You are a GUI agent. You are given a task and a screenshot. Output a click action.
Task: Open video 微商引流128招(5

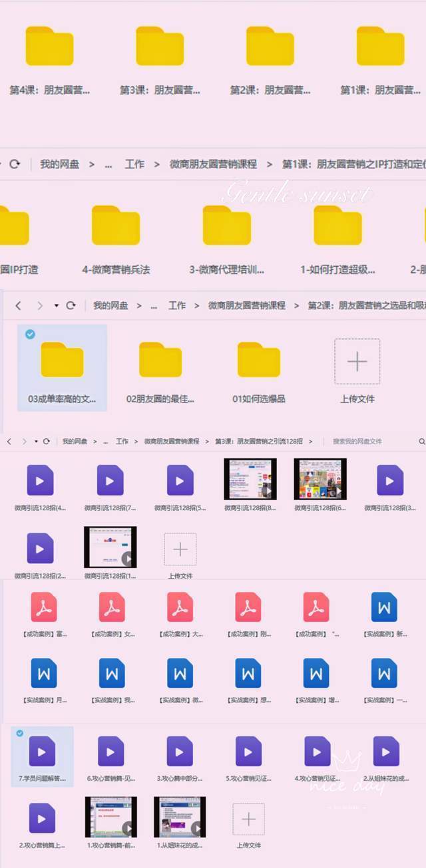[x=180, y=480]
